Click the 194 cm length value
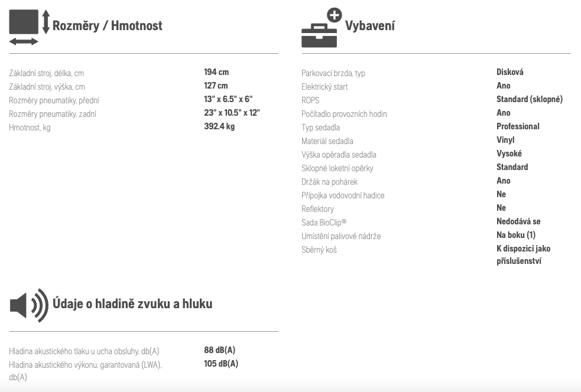This screenshot has height=392, width=581. click(x=216, y=72)
